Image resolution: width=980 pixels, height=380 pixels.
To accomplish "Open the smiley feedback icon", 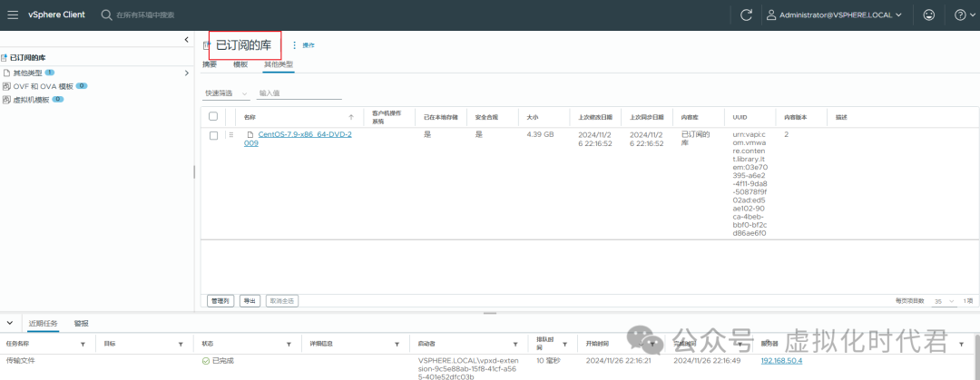I will click(929, 15).
